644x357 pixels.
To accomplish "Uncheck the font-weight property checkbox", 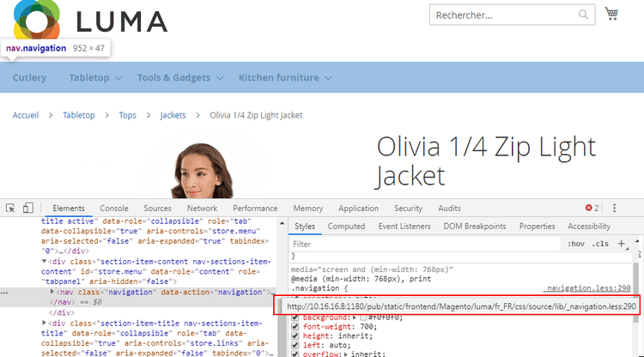I will pos(297,328).
